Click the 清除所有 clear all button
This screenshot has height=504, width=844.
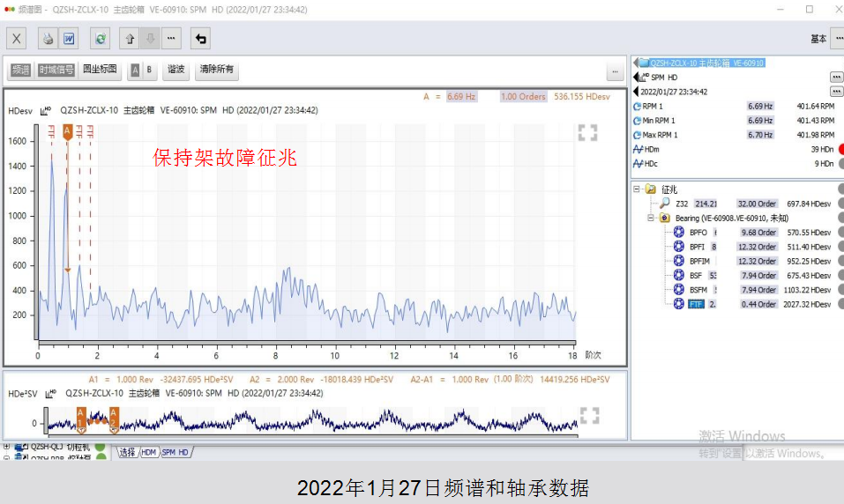[x=216, y=70]
